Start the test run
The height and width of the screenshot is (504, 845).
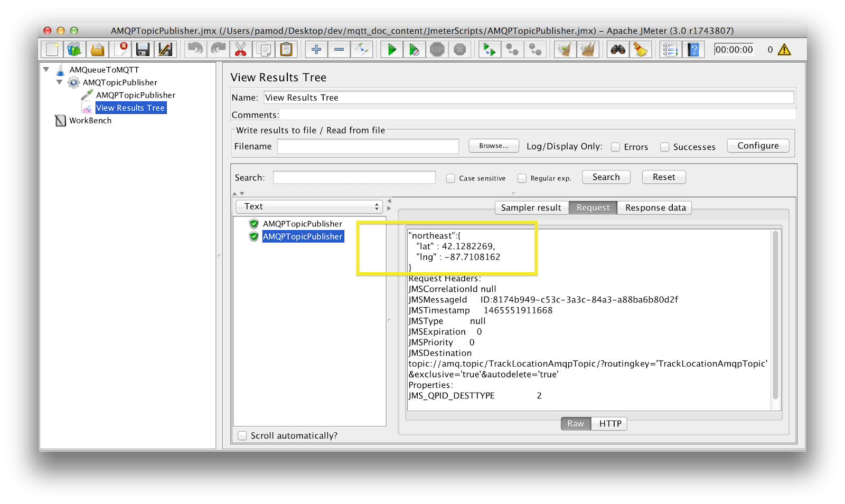[x=392, y=50]
